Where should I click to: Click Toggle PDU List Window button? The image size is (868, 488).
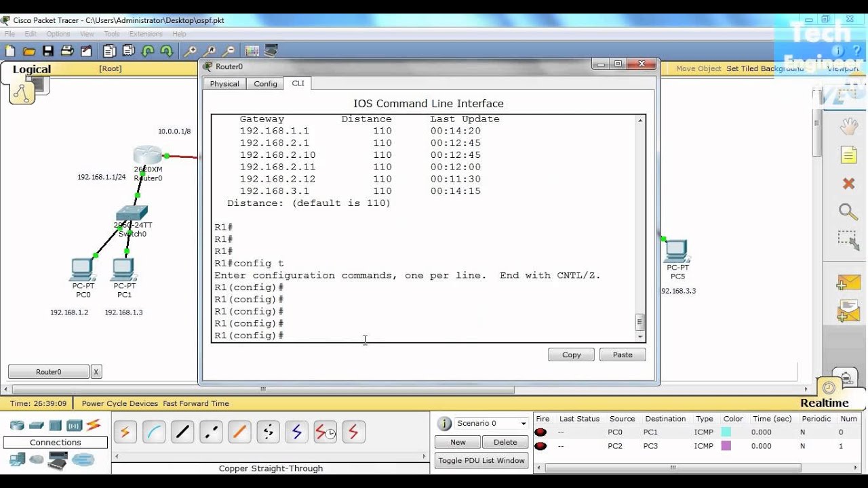tap(481, 461)
